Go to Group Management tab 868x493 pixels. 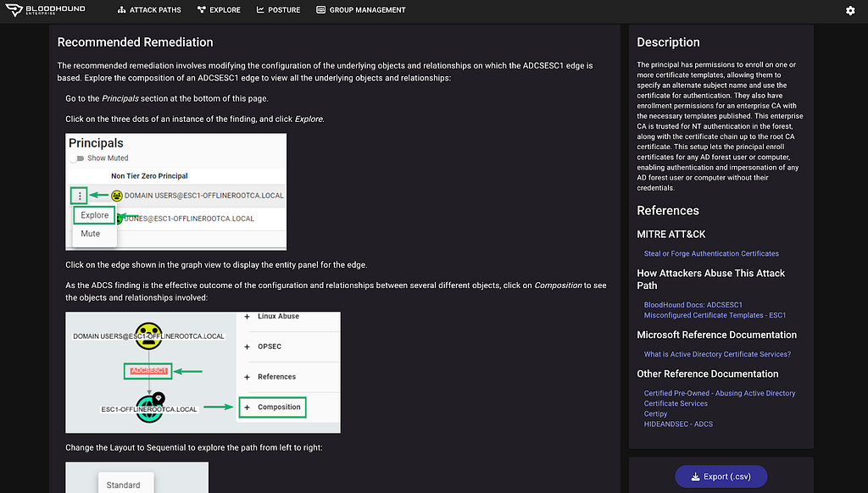click(x=361, y=10)
